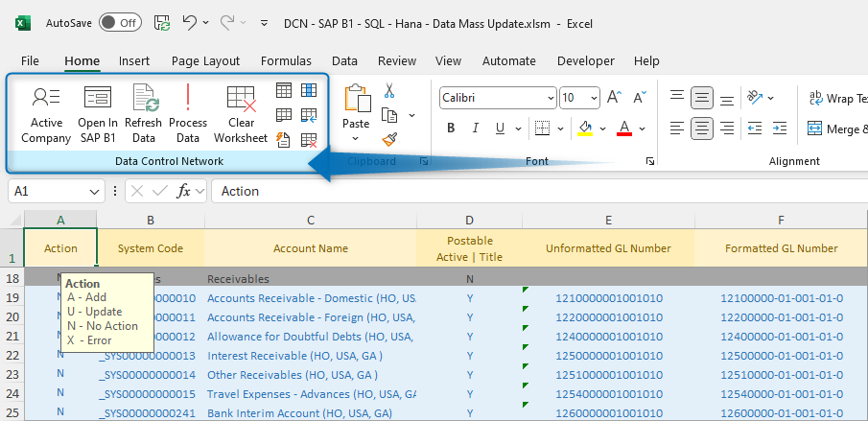Toggle the AutoSave switch
This screenshot has width=868, height=421.
(120, 22)
